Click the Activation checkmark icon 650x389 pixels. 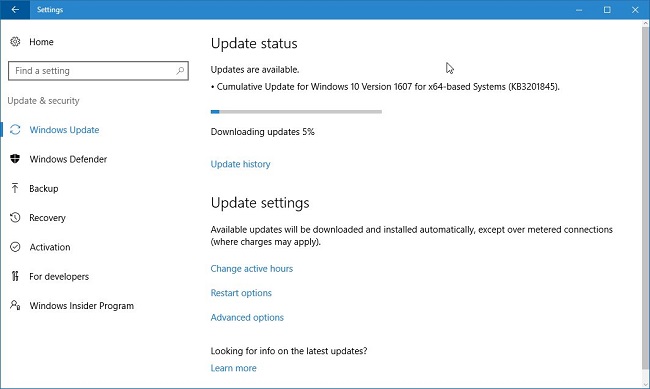click(x=15, y=247)
